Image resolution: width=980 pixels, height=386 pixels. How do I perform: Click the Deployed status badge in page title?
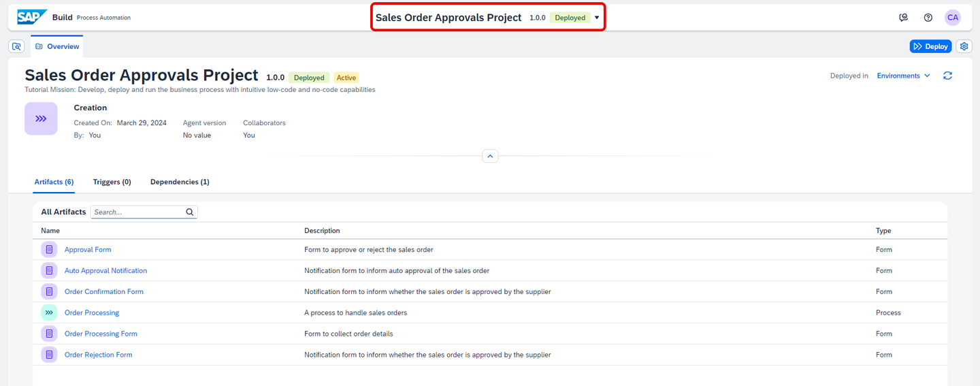pyautogui.click(x=309, y=78)
